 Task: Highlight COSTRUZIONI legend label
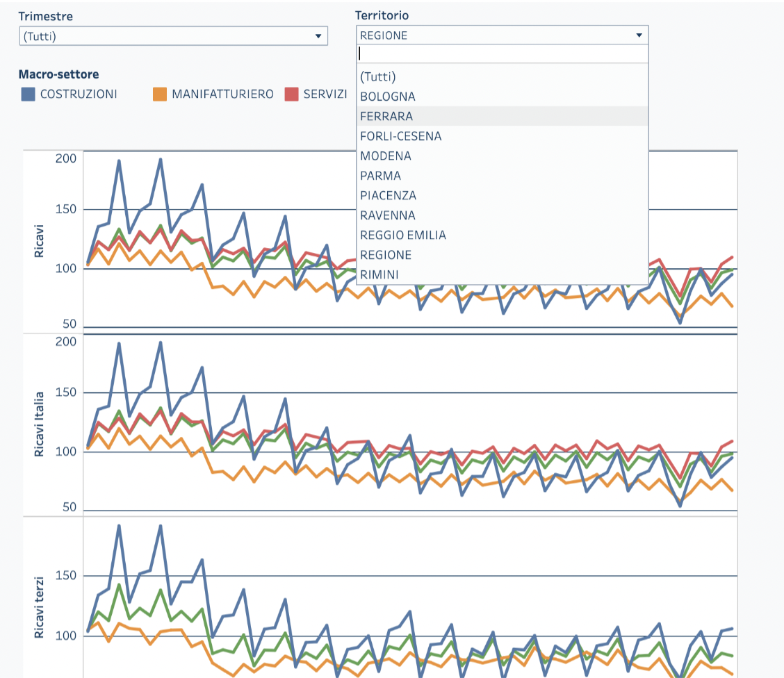pyautogui.click(x=79, y=94)
